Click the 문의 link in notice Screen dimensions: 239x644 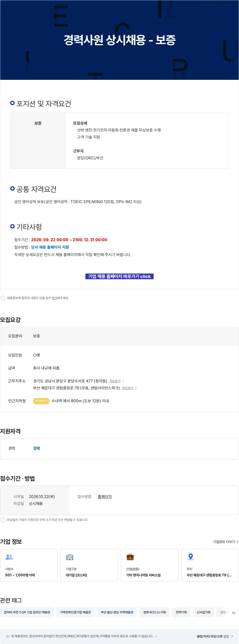(54, 298)
